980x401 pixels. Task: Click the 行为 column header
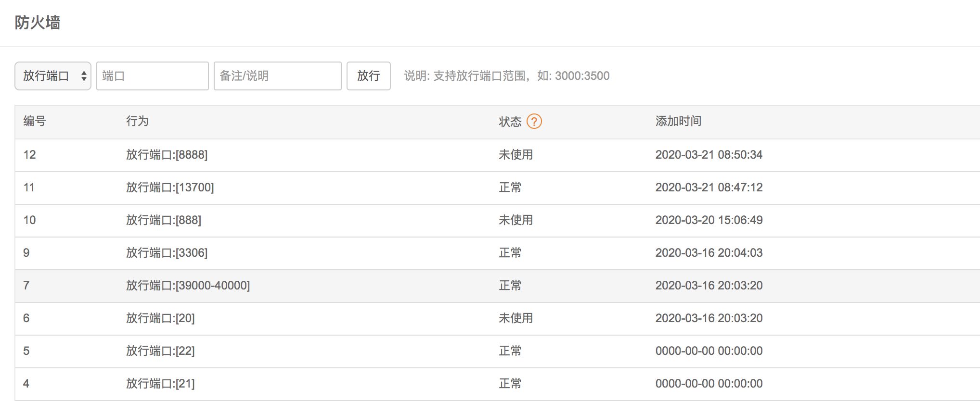[137, 121]
